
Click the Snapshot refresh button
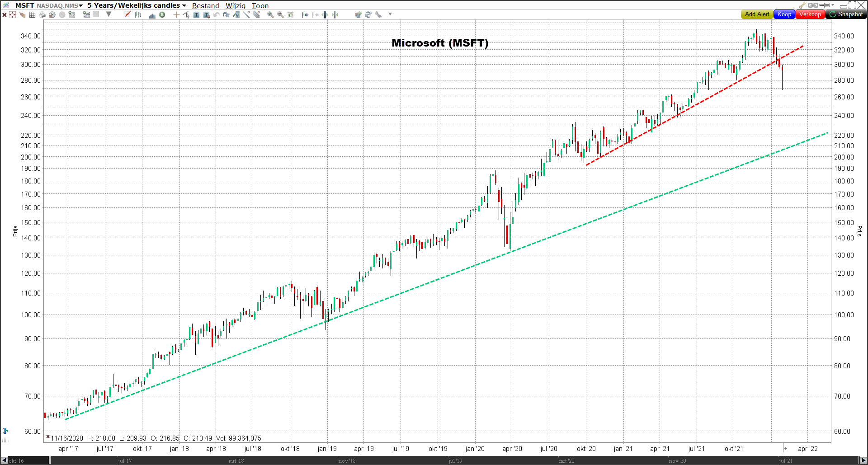pos(846,14)
